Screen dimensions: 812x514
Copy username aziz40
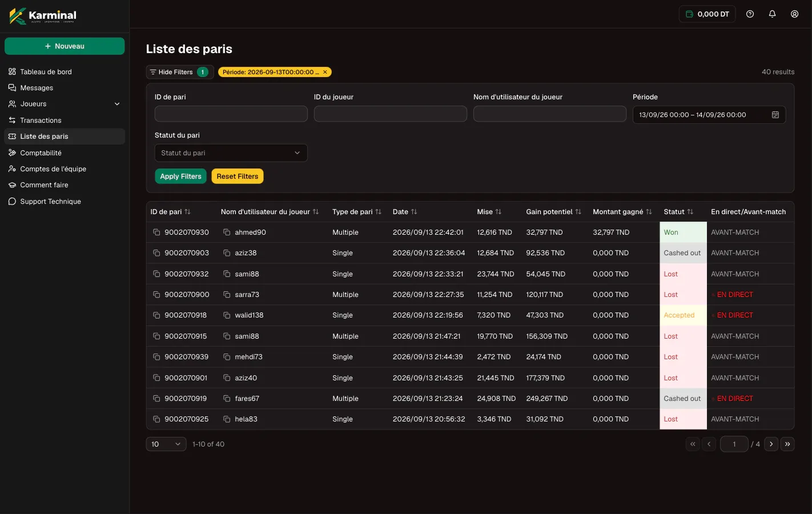227,378
